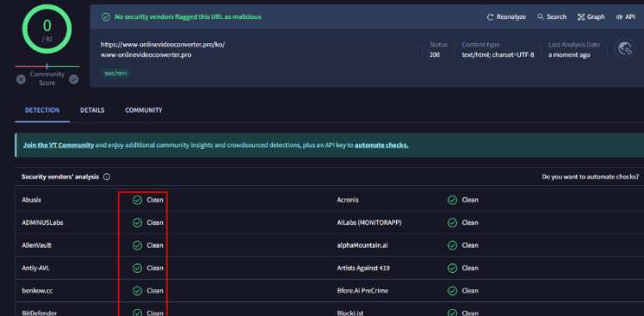This screenshot has height=316, width=644.
Task: Click the content type text/html; charset=UTF-8
Action: click(x=498, y=55)
